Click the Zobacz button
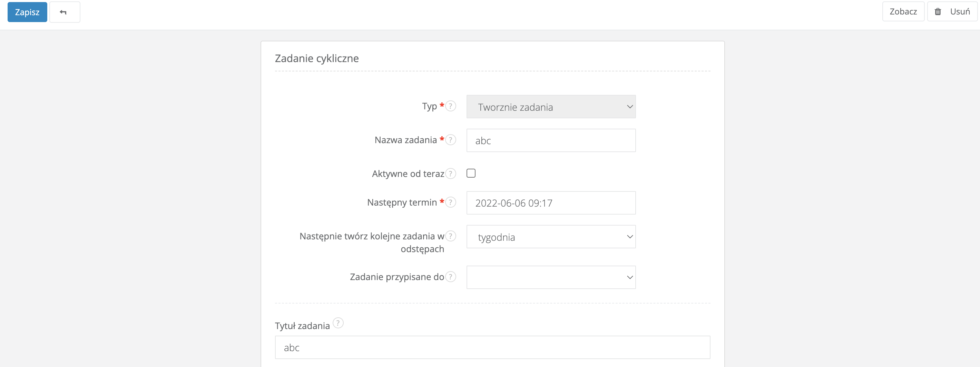 pyautogui.click(x=903, y=12)
